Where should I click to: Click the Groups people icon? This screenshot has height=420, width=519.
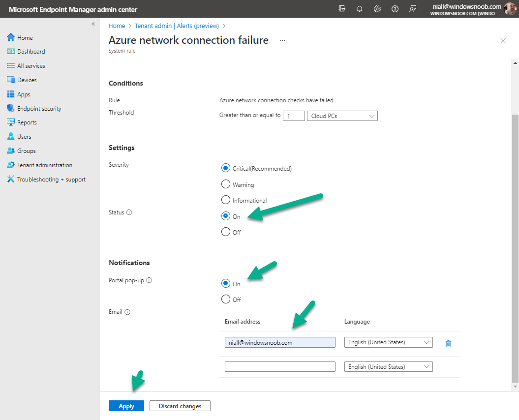pos(11,150)
